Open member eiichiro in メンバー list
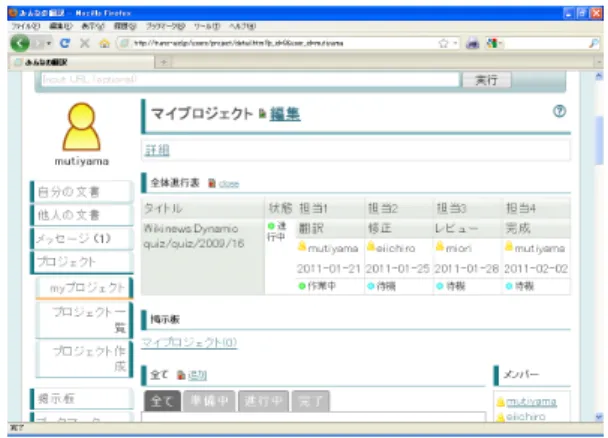The height and width of the screenshot is (438, 608). coord(526,417)
